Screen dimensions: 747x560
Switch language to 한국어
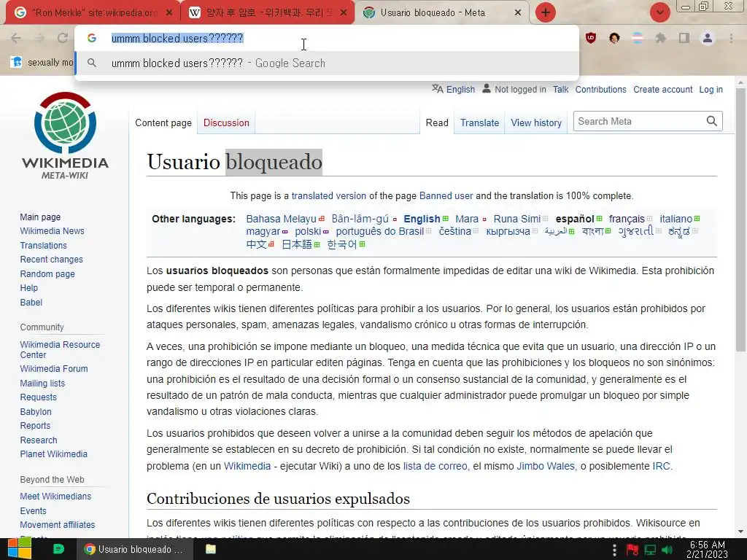pyautogui.click(x=342, y=244)
